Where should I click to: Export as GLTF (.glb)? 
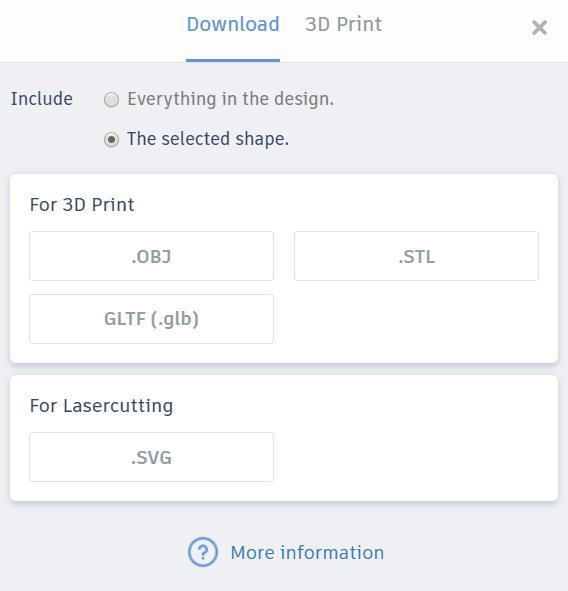[x=152, y=319]
